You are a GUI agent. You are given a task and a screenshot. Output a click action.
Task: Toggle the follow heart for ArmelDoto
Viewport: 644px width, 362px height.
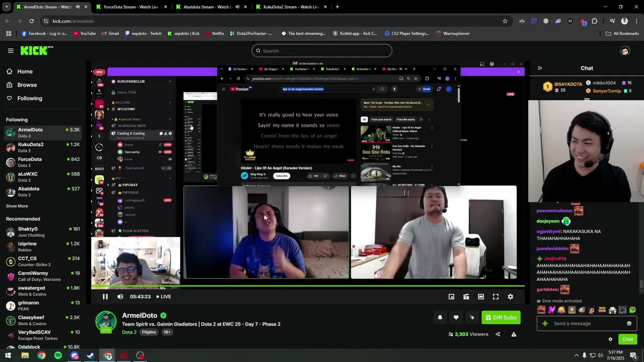pyautogui.click(x=456, y=318)
